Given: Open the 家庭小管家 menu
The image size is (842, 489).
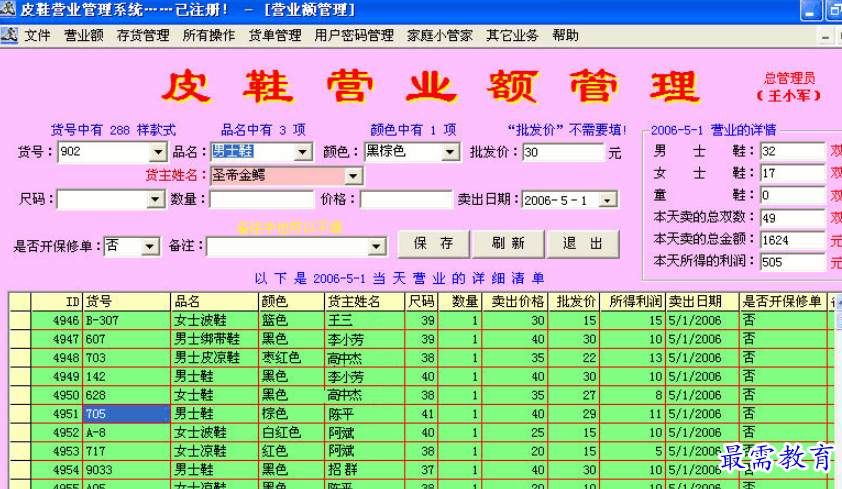Looking at the screenshot, I should coord(440,35).
